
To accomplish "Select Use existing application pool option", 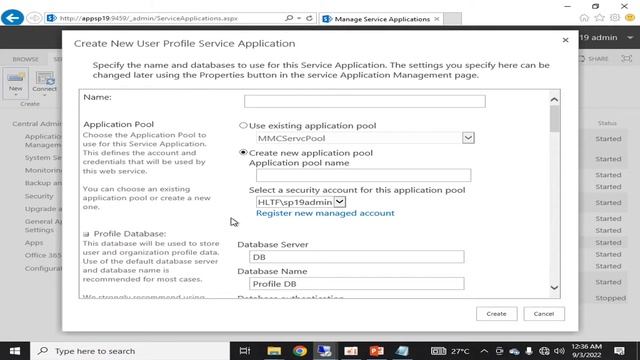I will coord(243,125).
